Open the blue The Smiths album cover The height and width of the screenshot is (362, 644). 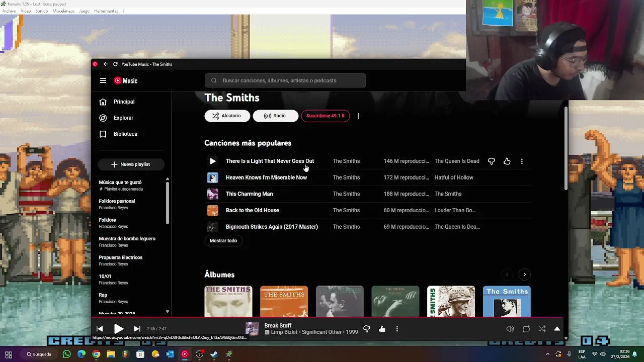tap(507, 301)
